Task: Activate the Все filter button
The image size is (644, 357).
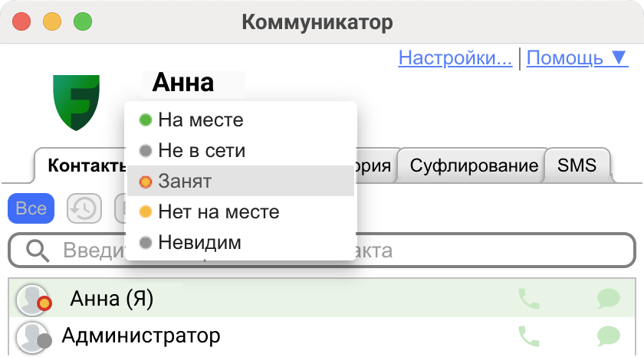Action: pos(31,208)
